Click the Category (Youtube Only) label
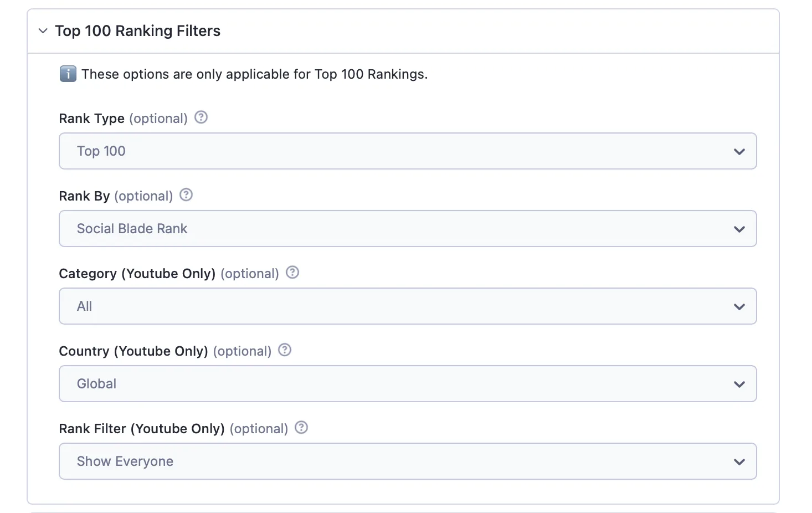This screenshot has width=812, height=513. pos(137,274)
